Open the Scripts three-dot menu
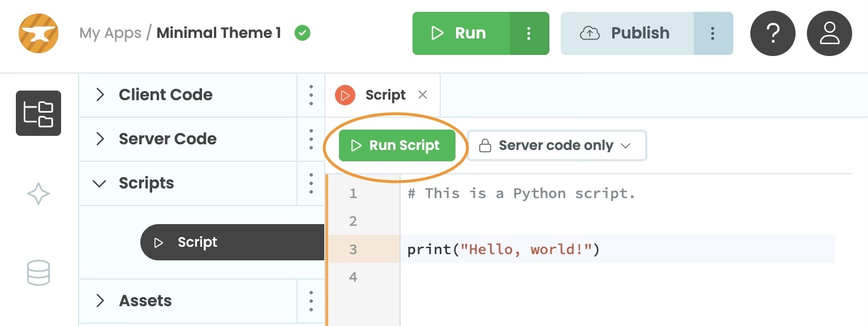This screenshot has width=868, height=326. 311,183
